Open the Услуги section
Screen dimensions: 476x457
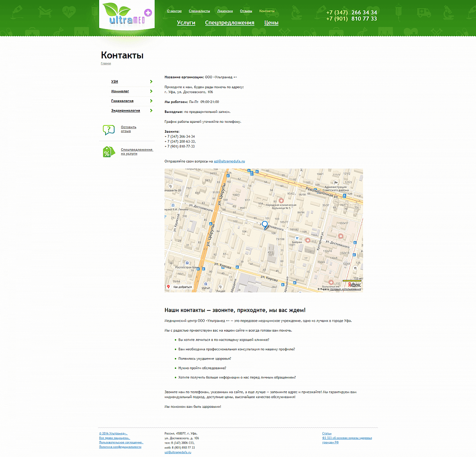point(186,23)
